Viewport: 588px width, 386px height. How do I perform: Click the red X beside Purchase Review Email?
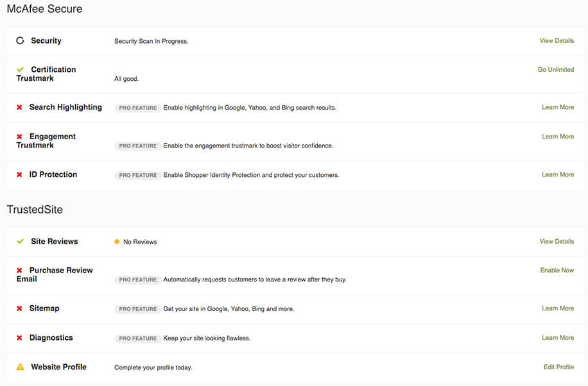tap(19, 270)
